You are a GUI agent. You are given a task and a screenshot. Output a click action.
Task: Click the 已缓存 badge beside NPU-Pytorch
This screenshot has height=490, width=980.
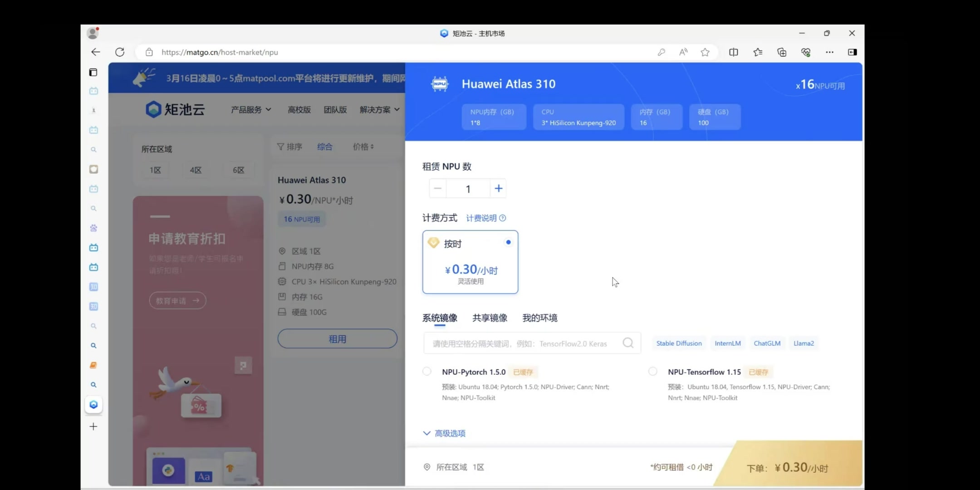click(523, 372)
